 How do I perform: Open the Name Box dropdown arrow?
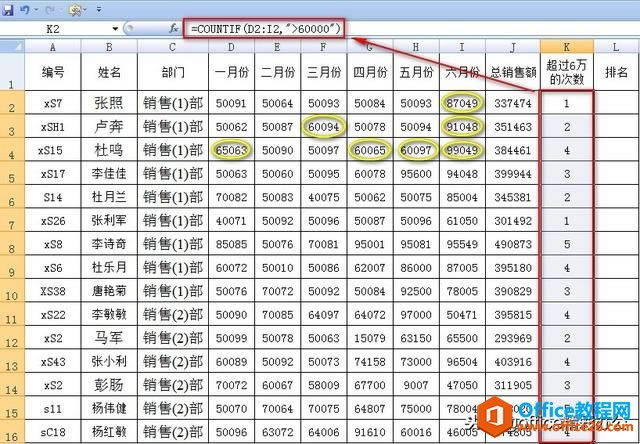[116, 29]
